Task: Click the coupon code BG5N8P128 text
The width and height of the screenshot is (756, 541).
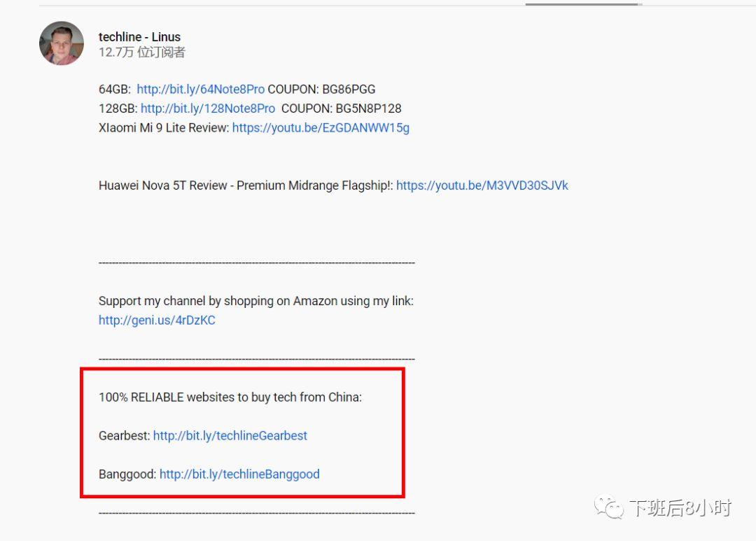Action: (x=368, y=108)
